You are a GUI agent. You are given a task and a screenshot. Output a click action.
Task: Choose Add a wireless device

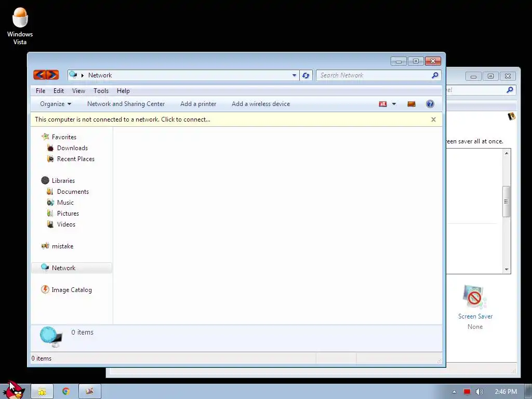coord(261,104)
